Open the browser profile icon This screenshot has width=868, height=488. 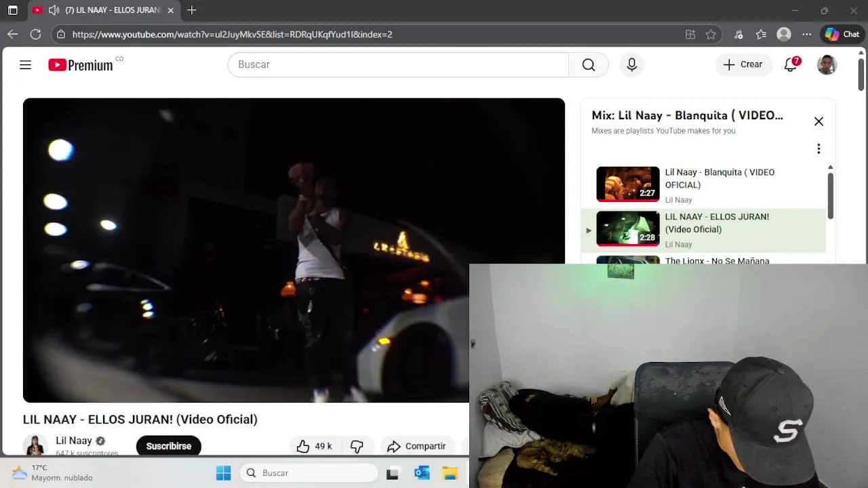click(784, 34)
